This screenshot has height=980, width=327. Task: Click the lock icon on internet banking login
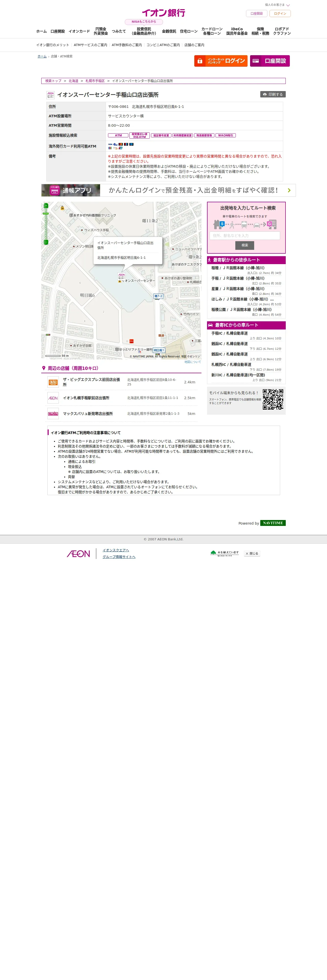(x=200, y=61)
